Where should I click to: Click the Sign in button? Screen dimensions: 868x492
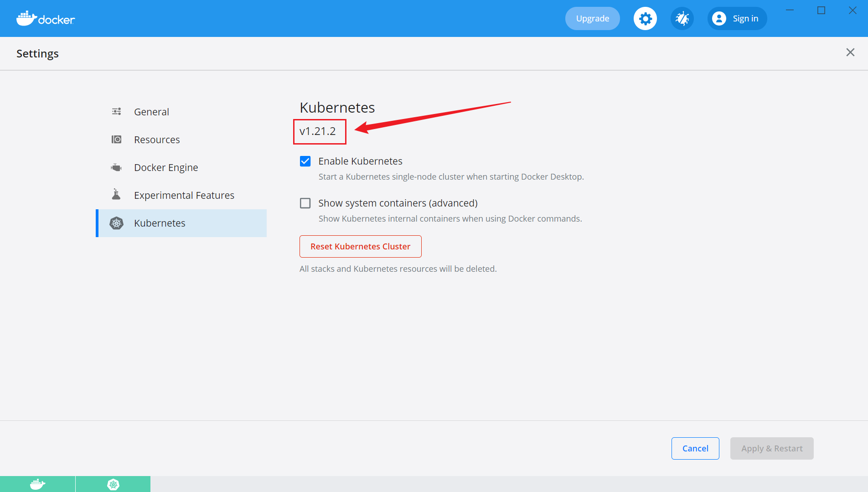click(737, 19)
